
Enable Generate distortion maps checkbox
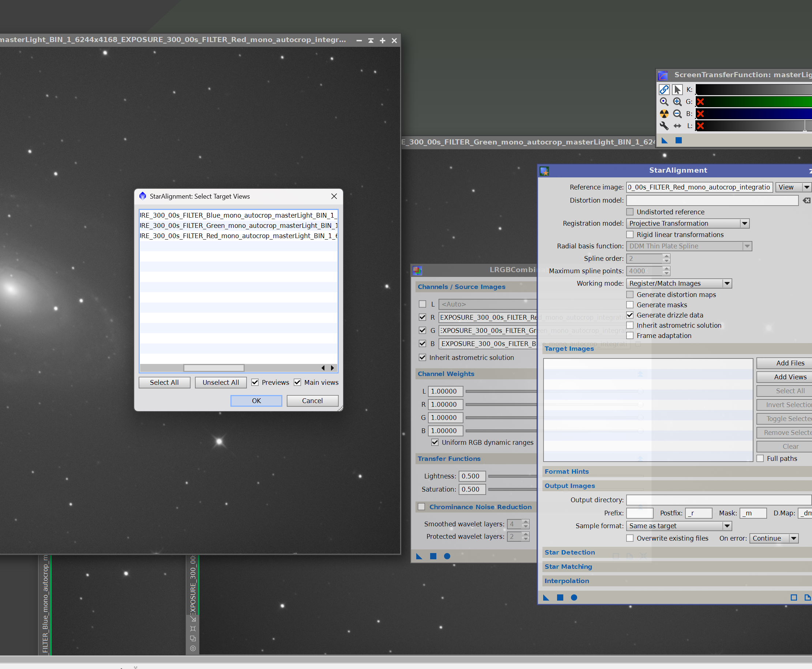tap(630, 294)
